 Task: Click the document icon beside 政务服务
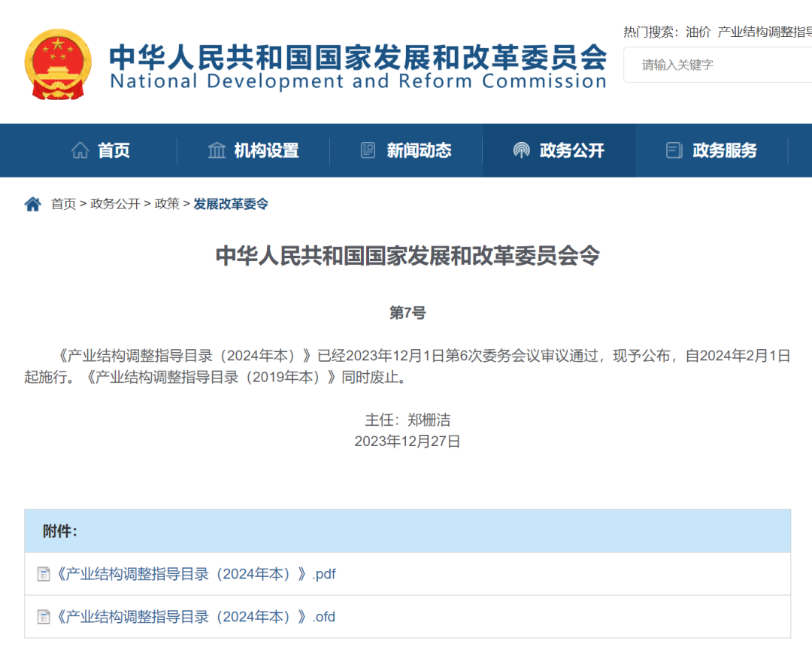coord(674,150)
